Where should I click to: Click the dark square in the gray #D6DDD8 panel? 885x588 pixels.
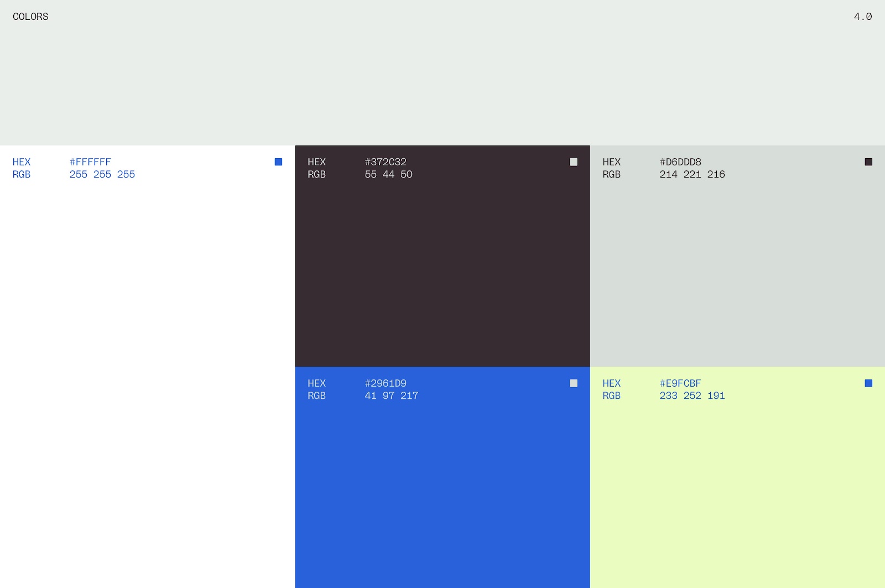[868, 162]
